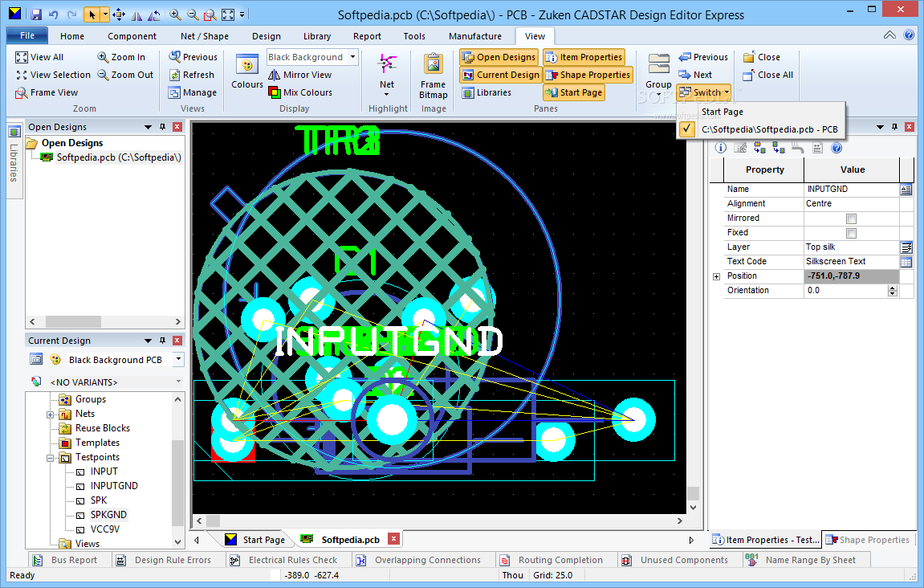The height and width of the screenshot is (588, 924).
Task: Click Close All windows in the ribbon
Action: [767, 75]
